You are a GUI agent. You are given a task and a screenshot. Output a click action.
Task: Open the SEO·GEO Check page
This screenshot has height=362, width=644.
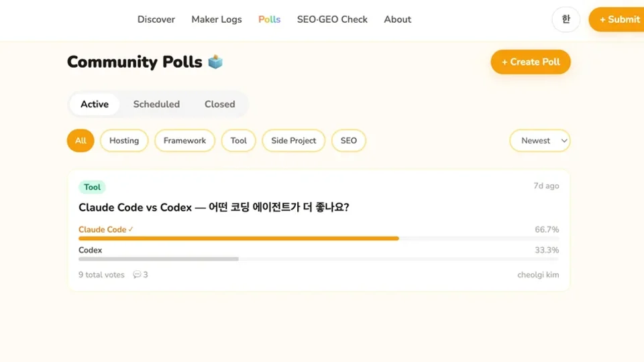point(332,19)
